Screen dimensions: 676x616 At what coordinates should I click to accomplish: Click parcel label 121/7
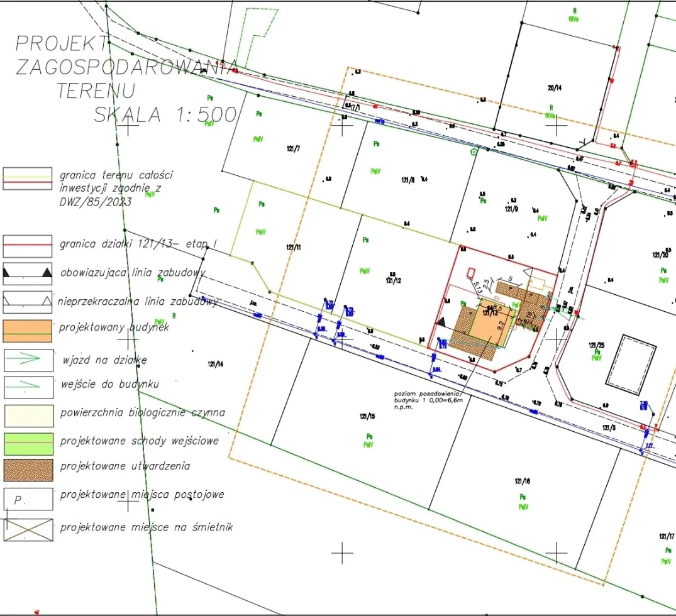293,148
